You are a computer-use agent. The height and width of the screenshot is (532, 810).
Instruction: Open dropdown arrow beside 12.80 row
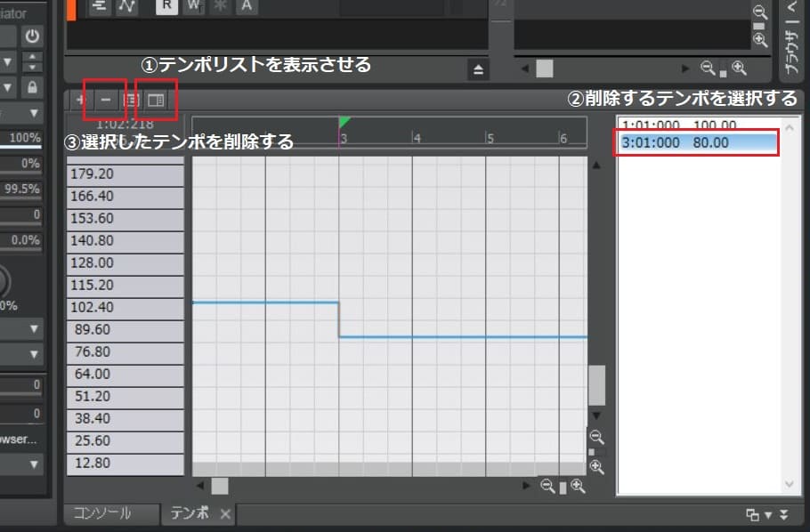click(x=35, y=463)
